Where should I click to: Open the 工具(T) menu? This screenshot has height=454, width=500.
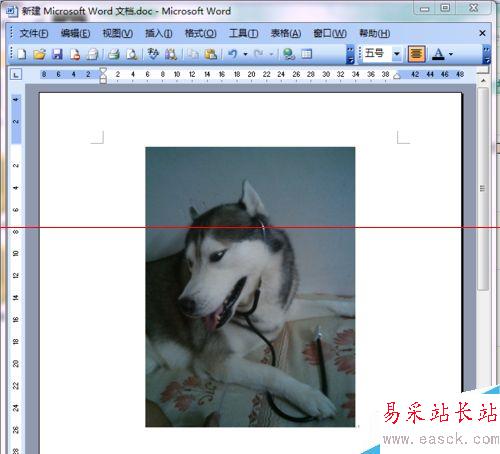244,34
